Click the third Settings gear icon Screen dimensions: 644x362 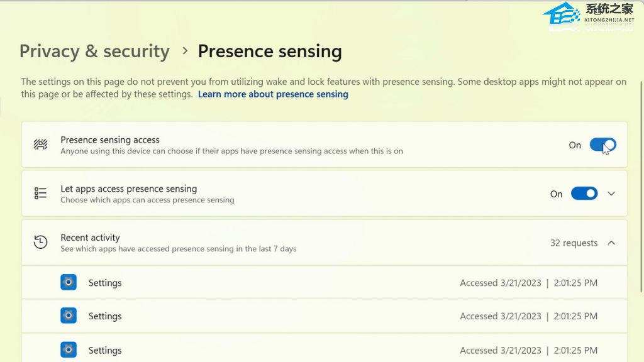[x=69, y=349]
